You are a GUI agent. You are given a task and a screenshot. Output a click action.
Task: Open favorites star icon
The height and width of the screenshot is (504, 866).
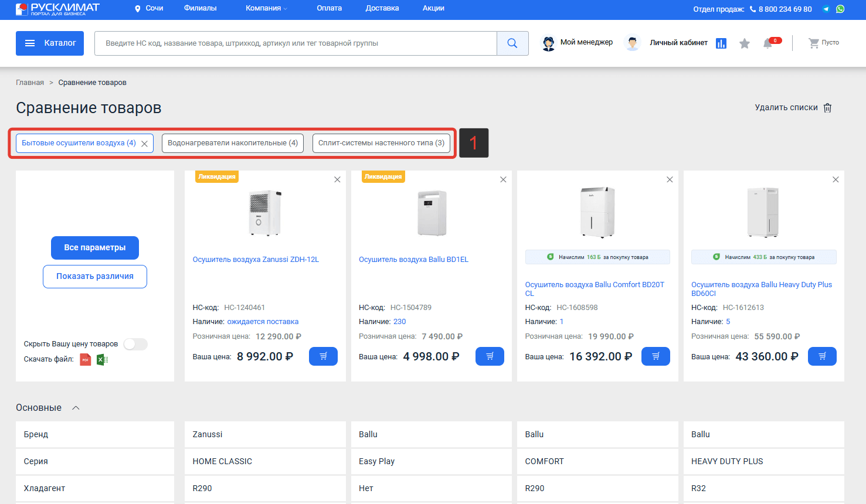(x=745, y=43)
